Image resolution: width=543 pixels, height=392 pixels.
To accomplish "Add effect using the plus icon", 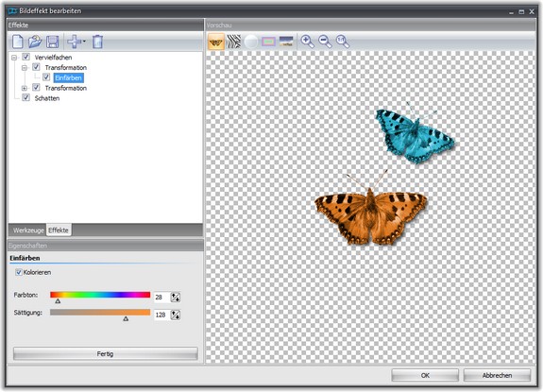I will (74, 42).
